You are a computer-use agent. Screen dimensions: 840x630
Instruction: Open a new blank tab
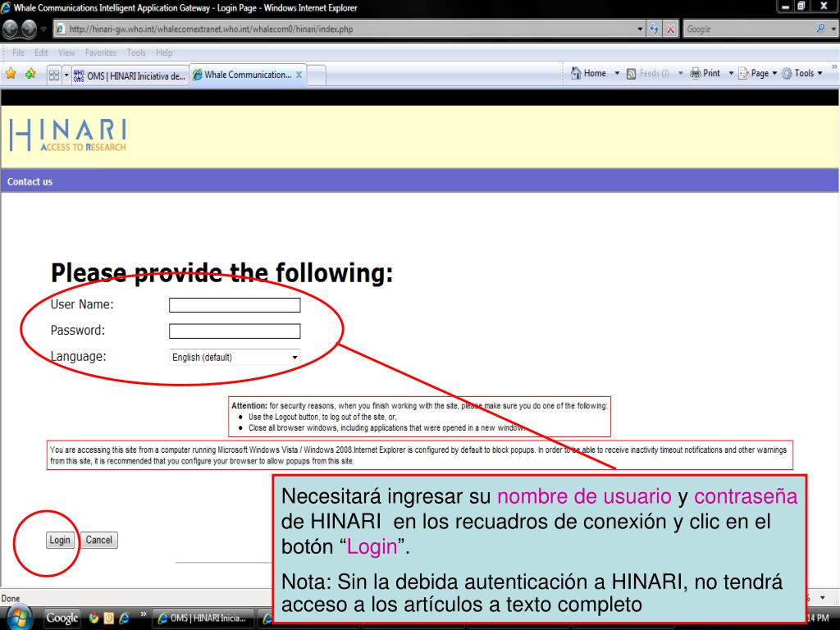(x=317, y=75)
